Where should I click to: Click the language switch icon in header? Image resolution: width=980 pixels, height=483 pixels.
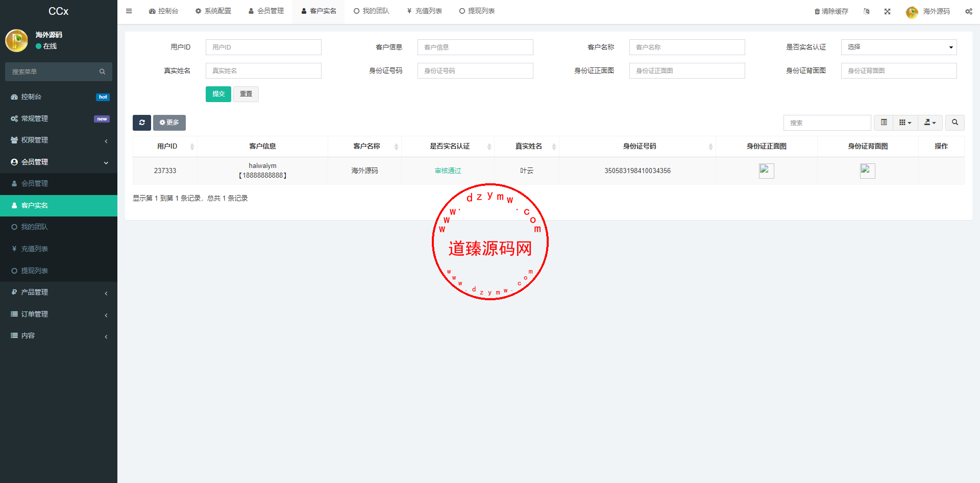click(x=866, y=11)
